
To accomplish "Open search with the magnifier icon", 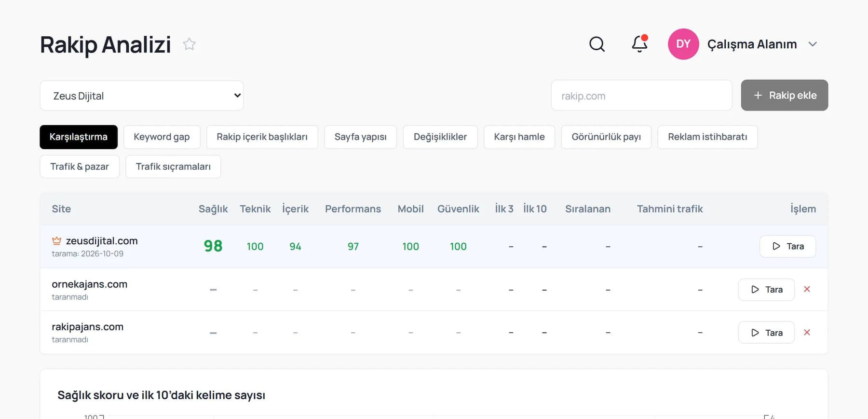I will (597, 44).
